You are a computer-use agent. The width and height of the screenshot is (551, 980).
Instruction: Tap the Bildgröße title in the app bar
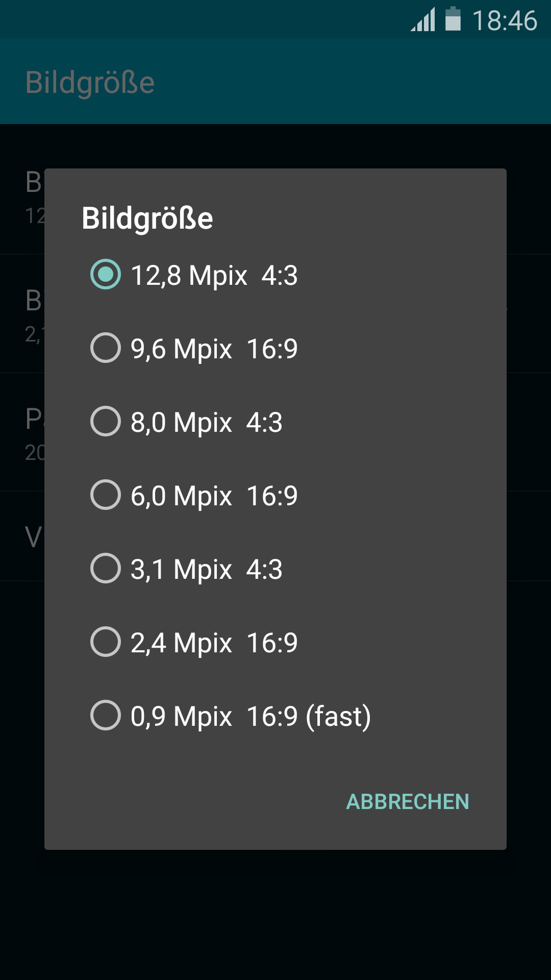click(x=90, y=82)
